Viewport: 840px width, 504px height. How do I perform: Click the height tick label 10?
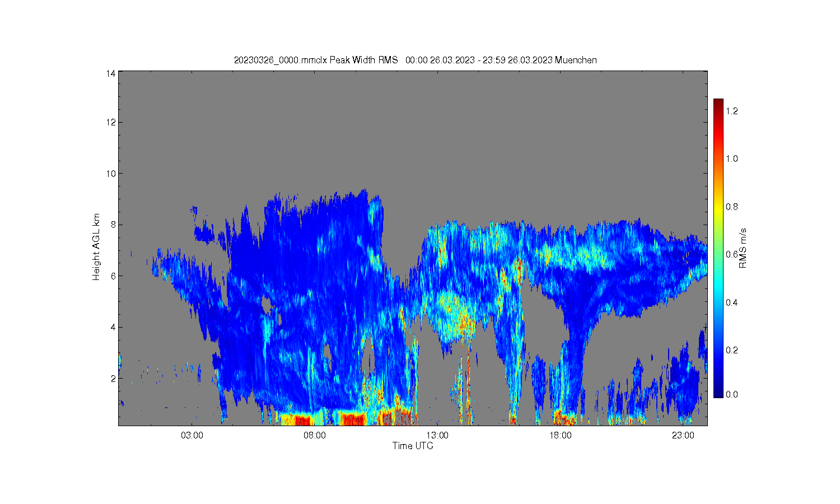pyautogui.click(x=111, y=174)
